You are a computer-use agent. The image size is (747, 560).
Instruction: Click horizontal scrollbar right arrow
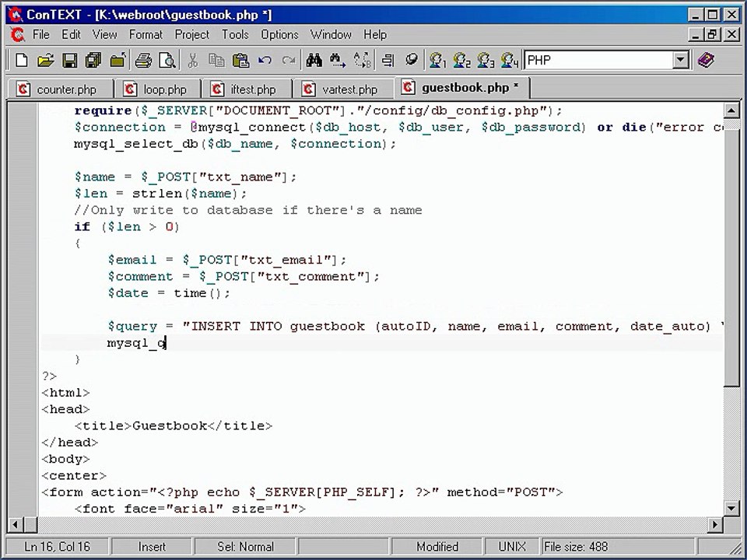click(714, 525)
